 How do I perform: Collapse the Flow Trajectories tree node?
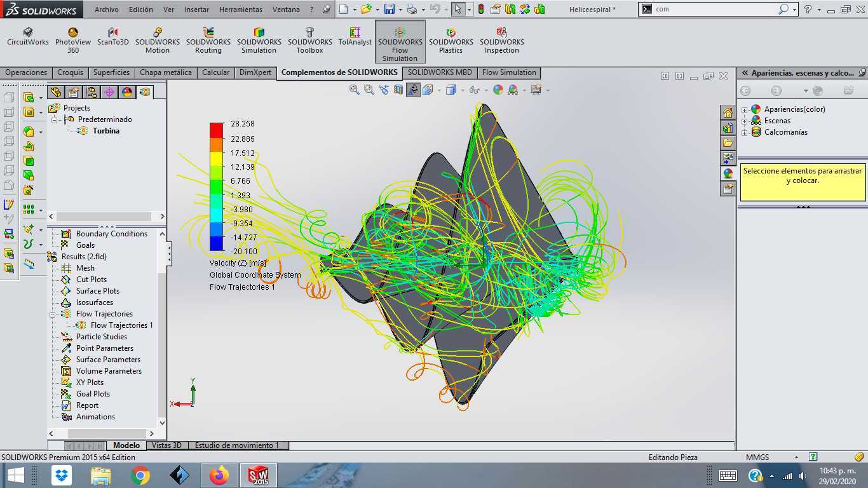[53, 314]
